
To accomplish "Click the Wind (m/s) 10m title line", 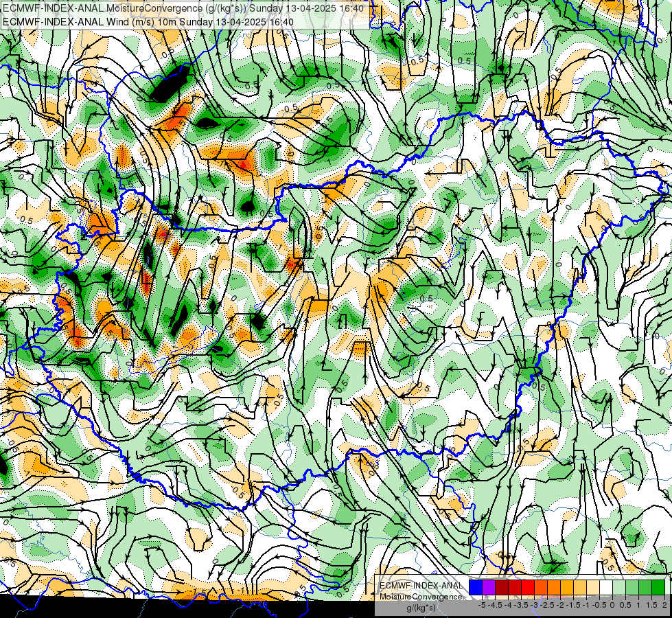I will pos(148,22).
